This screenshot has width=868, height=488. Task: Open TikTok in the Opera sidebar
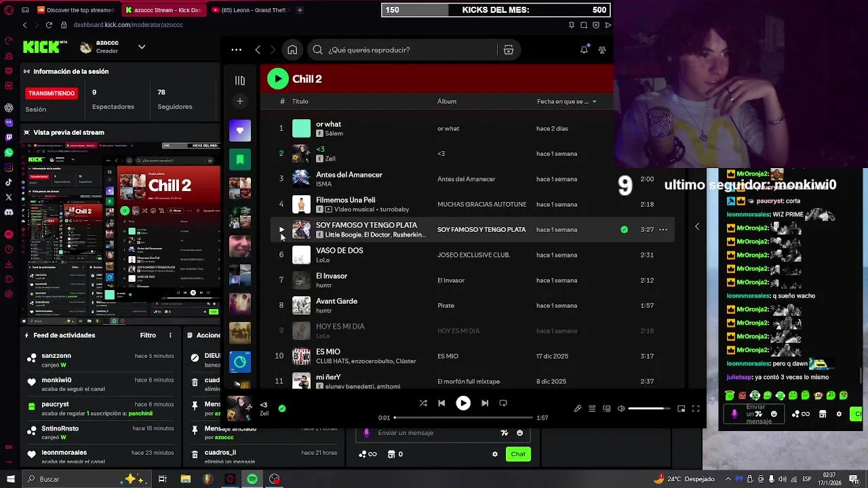tap(9, 182)
